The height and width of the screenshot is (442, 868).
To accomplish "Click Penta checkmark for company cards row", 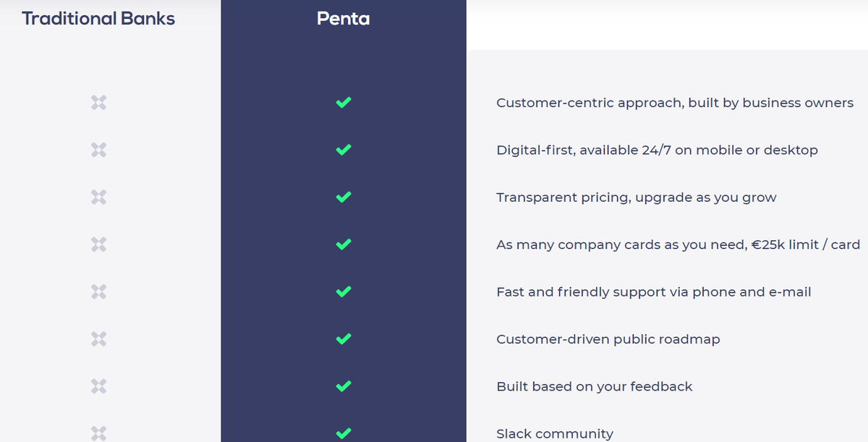I will click(344, 245).
